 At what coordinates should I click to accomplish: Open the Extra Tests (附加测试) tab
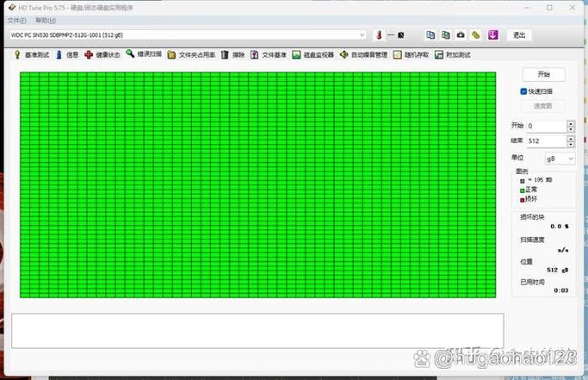pyautogui.click(x=452, y=55)
